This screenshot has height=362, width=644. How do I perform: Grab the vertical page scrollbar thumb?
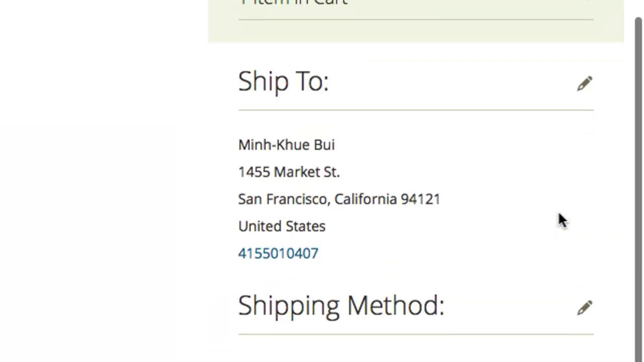click(638, 151)
